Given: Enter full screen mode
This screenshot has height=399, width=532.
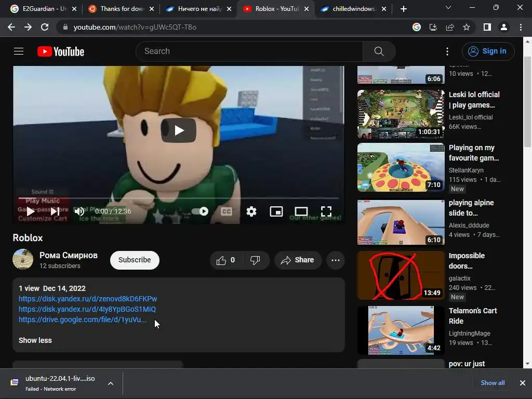Looking at the screenshot, I should pos(326,211).
